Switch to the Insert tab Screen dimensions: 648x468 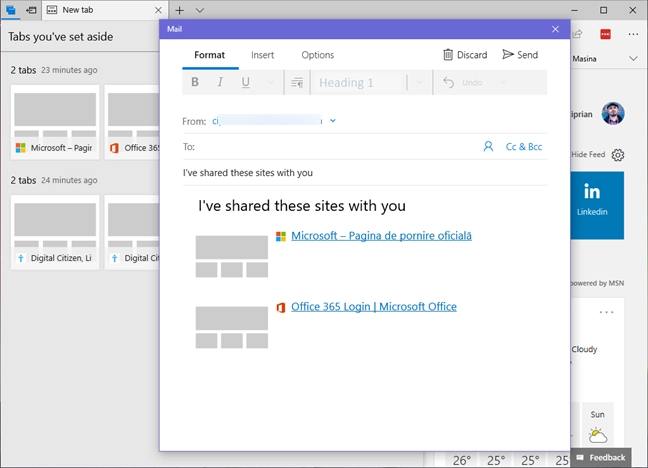[262, 55]
